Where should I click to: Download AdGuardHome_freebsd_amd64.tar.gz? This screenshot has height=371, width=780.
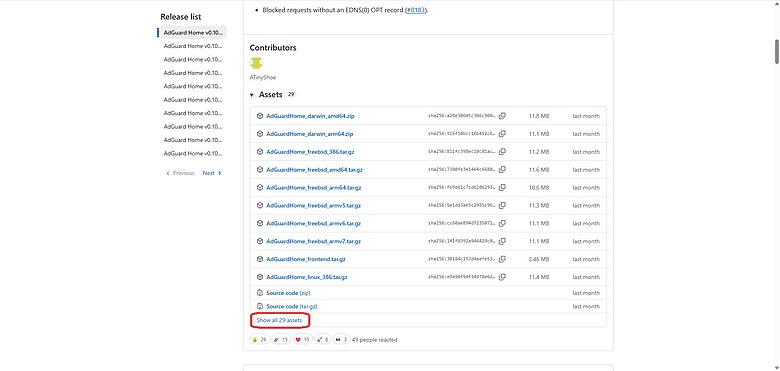pyautogui.click(x=314, y=170)
